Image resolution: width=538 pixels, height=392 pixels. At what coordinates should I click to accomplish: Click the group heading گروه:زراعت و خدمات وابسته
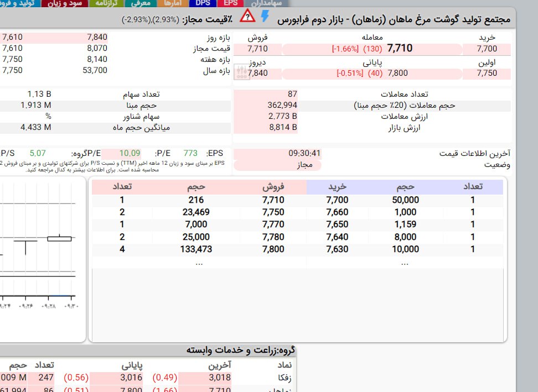[241, 350]
